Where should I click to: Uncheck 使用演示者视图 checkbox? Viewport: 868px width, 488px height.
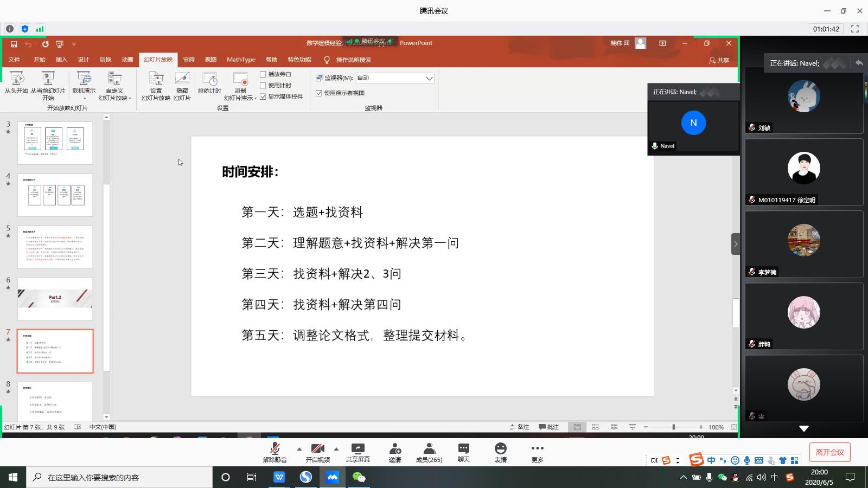click(x=319, y=93)
